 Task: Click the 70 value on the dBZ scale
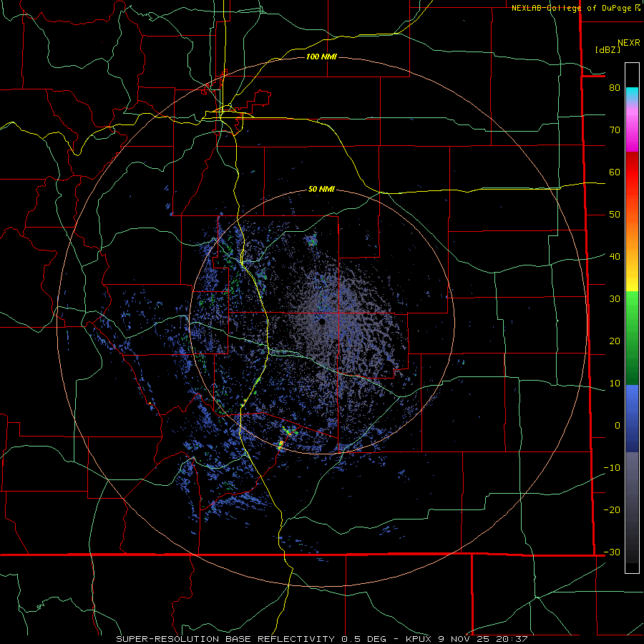(615, 130)
